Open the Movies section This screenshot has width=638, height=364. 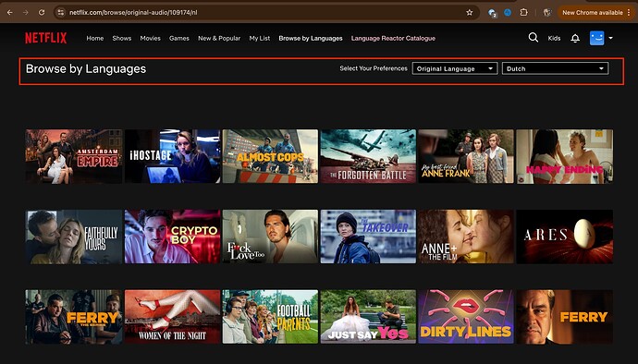[150, 38]
